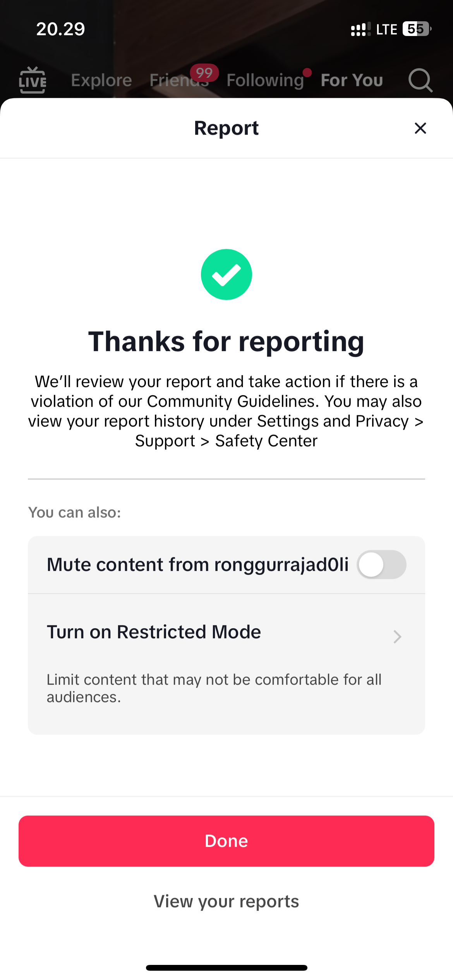Switch to the Friends tab
The image size is (453, 980).
[179, 80]
